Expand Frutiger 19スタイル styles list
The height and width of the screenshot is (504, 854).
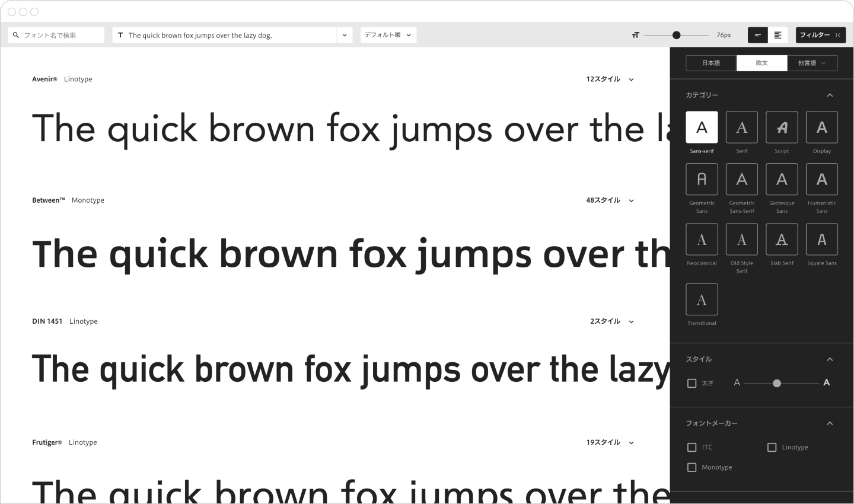(x=610, y=442)
